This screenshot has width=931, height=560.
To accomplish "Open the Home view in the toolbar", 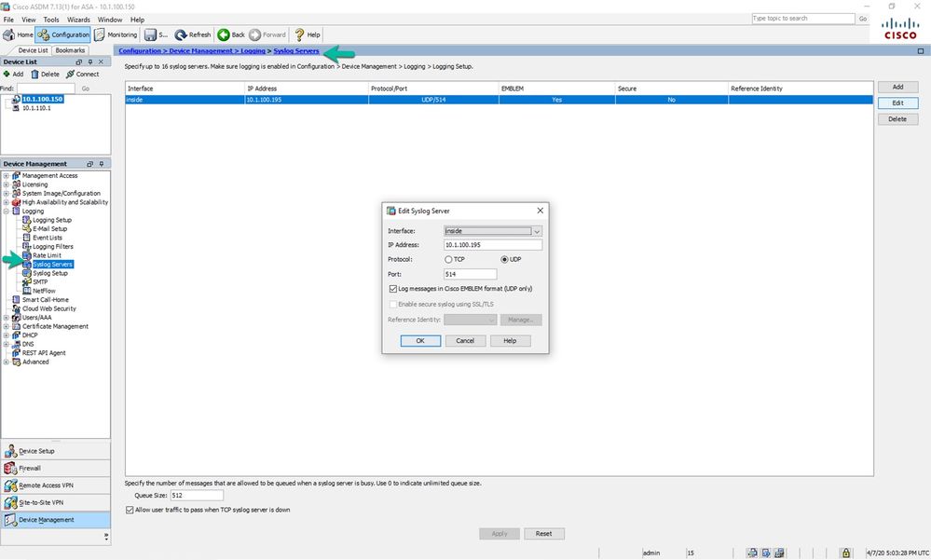I will tap(19, 35).
